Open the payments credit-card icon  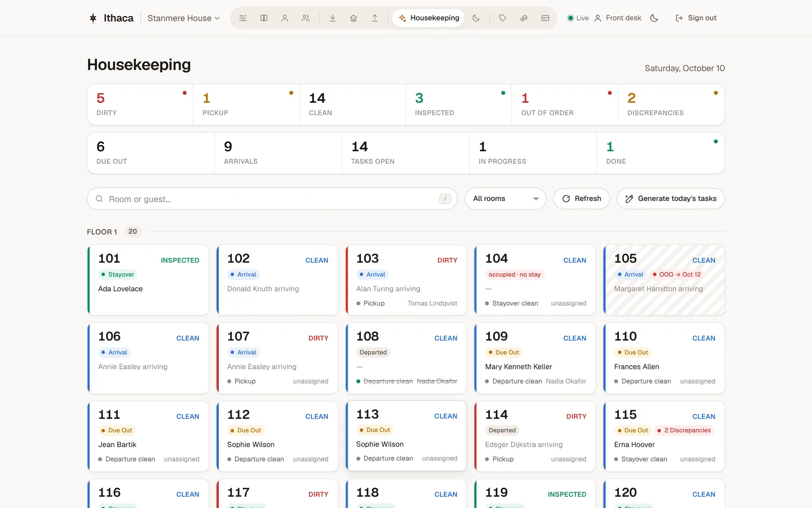pos(545,18)
